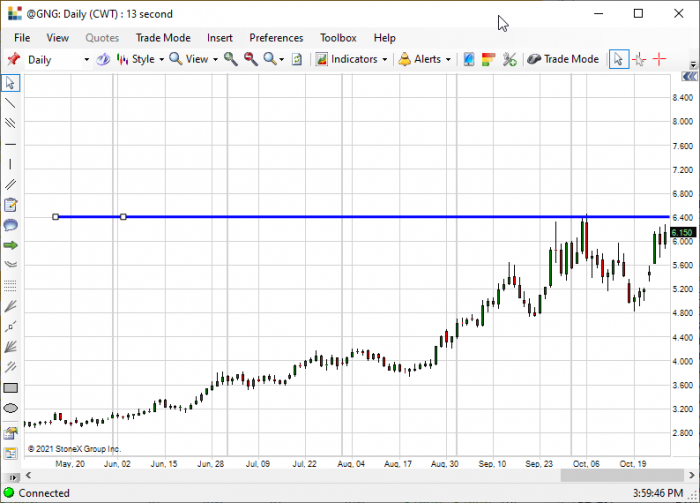
Task: Select the trend line drawing tool
Action: tap(10, 103)
